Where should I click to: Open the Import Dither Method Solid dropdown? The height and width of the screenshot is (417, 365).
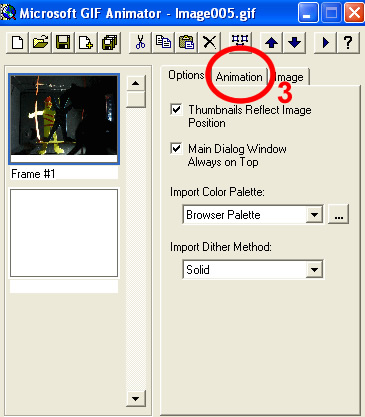(314, 269)
